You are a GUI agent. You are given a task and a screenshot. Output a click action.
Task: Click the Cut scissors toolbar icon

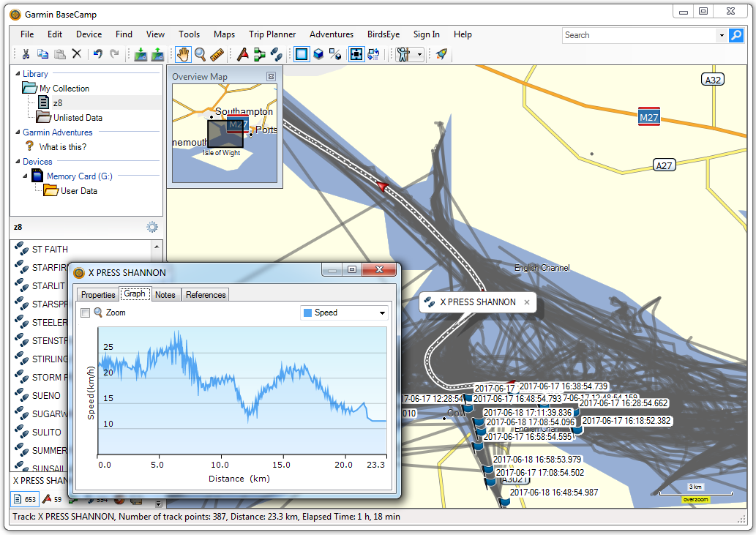point(26,54)
